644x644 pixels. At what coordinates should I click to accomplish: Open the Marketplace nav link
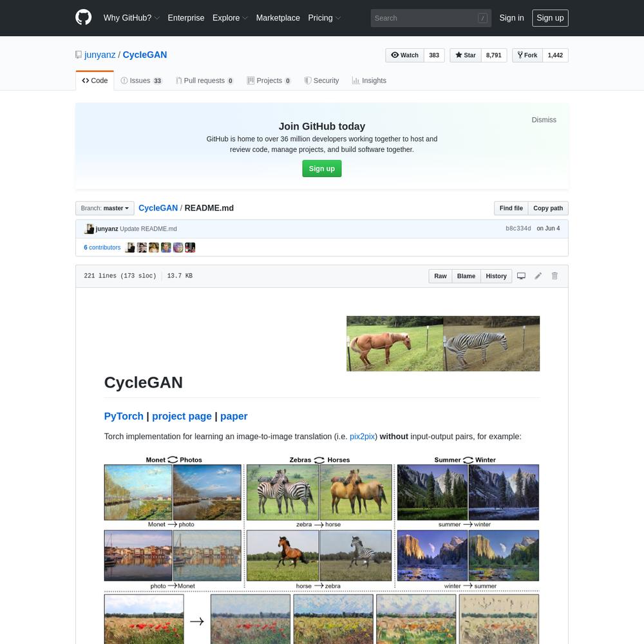point(278,18)
